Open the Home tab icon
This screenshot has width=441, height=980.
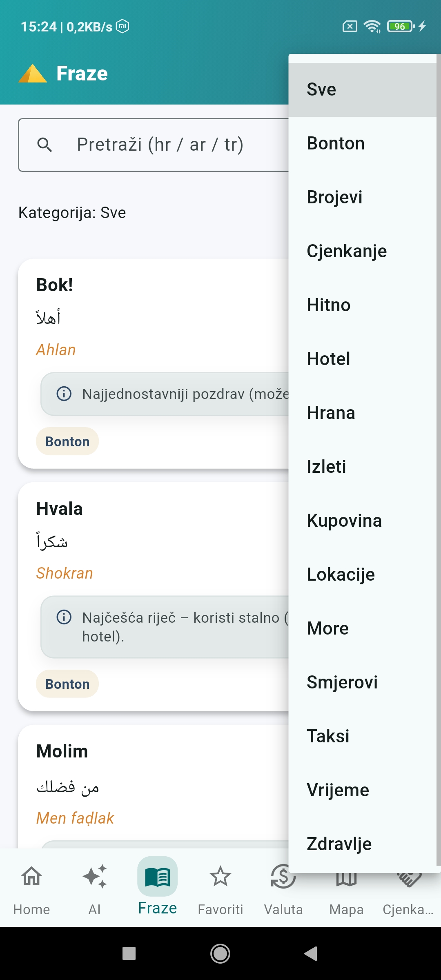click(31, 877)
